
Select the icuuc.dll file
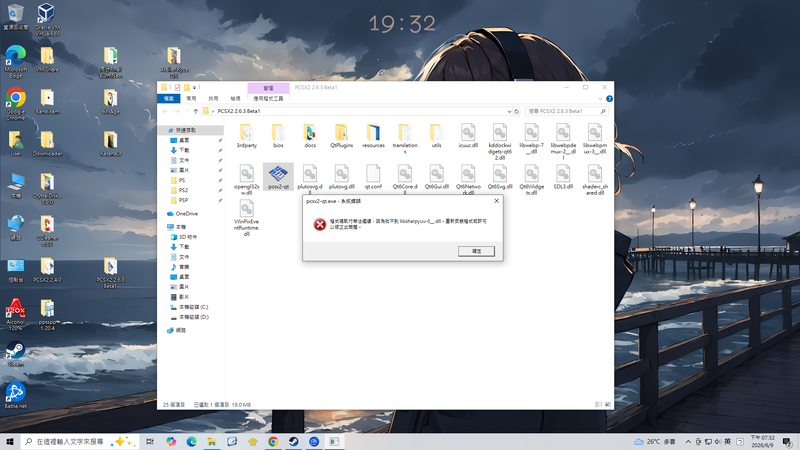(x=468, y=136)
